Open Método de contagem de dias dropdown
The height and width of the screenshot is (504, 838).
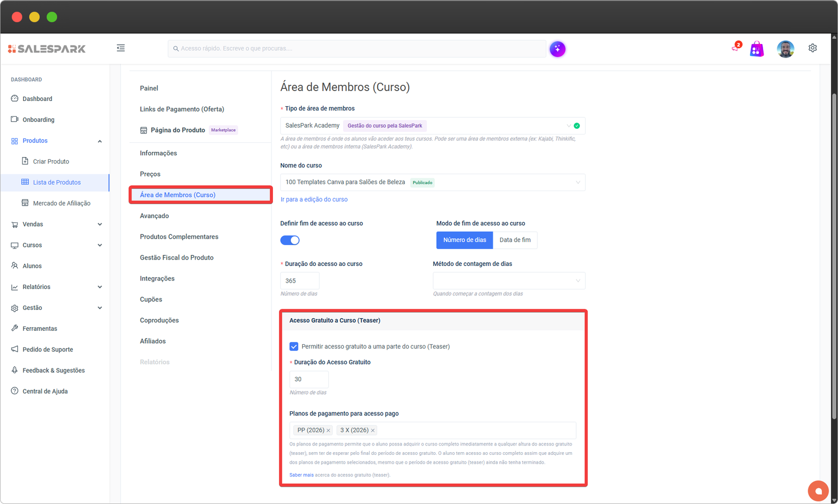pyautogui.click(x=509, y=281)
